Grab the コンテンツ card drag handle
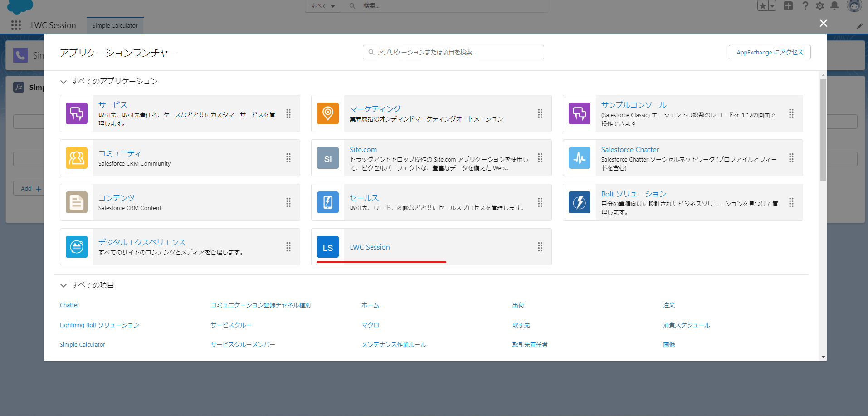Image resolution: width=868 pixels, height=416 pixels. point(288,202)
